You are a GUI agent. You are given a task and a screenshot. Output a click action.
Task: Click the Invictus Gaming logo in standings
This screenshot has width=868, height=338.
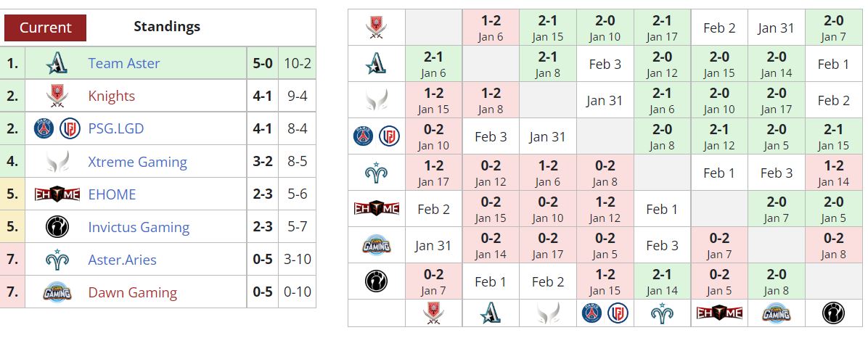click(x=57, y=227)
